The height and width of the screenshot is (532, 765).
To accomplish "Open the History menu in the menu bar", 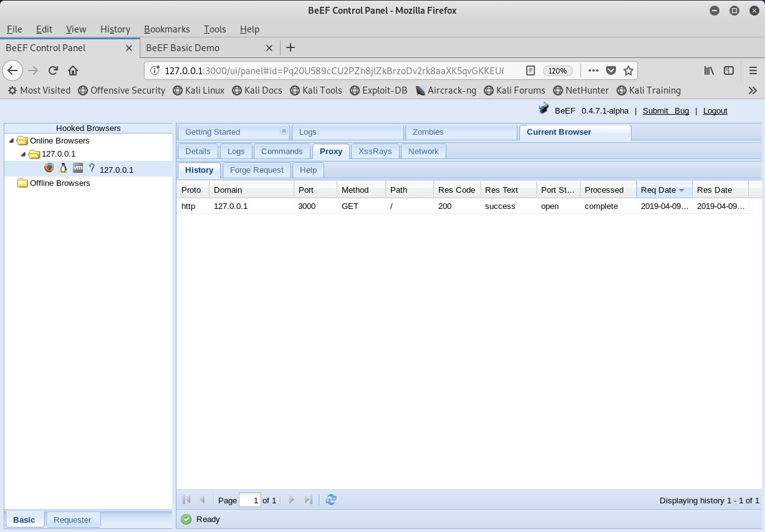I will 115,29.
